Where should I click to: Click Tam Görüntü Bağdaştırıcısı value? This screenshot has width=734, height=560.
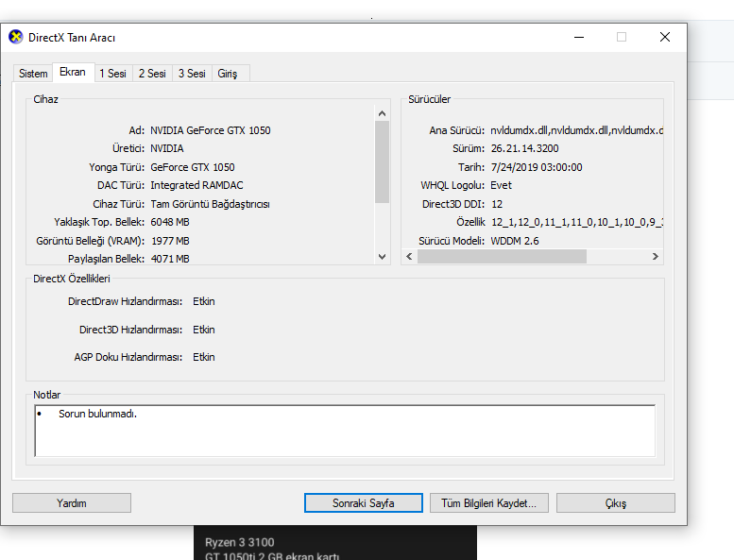(210, 204)
